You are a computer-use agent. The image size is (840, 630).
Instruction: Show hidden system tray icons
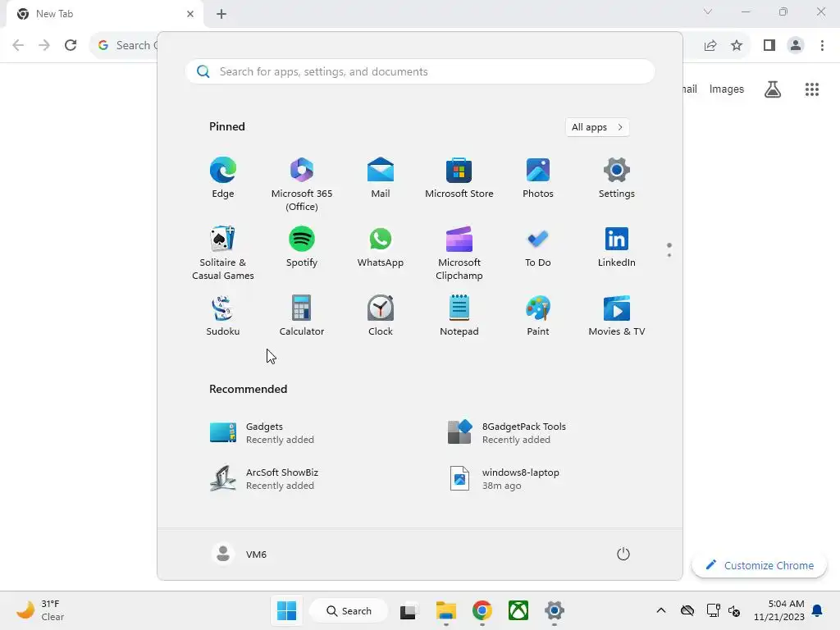pos(661,610)
